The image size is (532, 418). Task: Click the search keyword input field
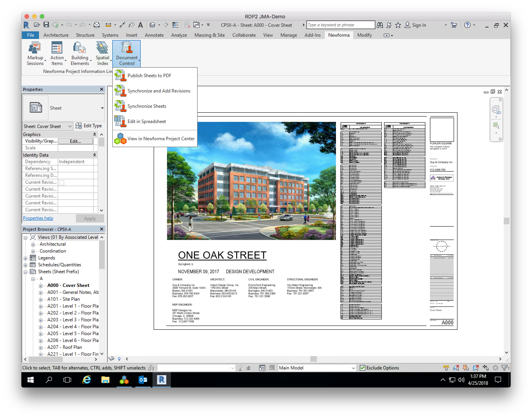coord(340,25)
